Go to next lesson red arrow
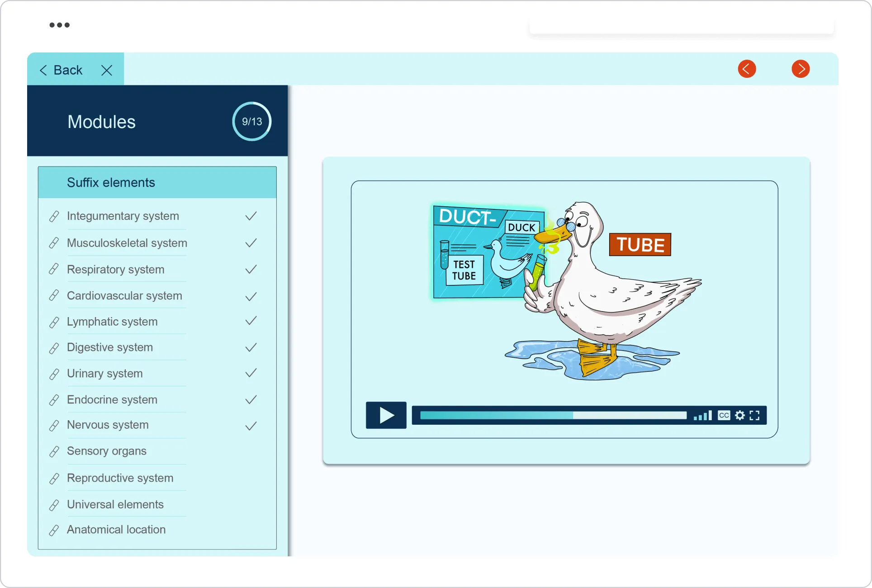 (801, 69)
